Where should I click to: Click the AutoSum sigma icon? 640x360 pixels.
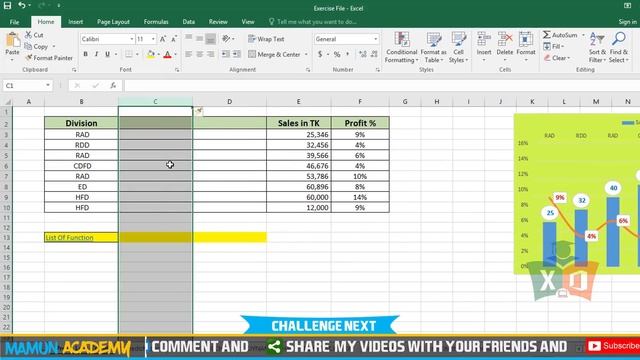tap(547, 35)
